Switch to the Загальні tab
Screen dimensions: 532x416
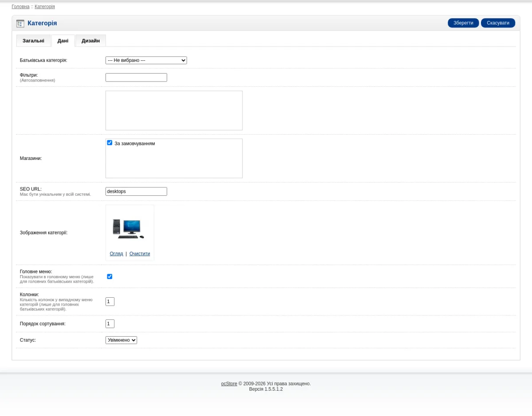[x=33, y=41]
